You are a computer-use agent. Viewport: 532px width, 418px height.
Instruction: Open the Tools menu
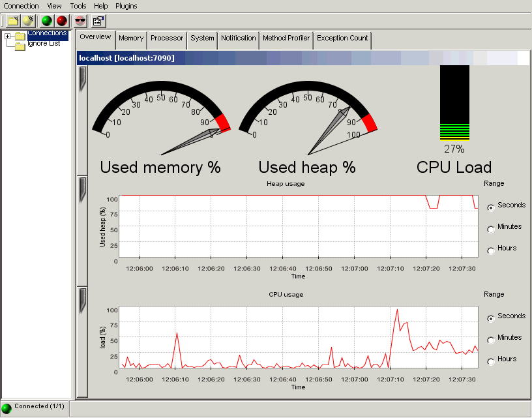pos(78,6)
